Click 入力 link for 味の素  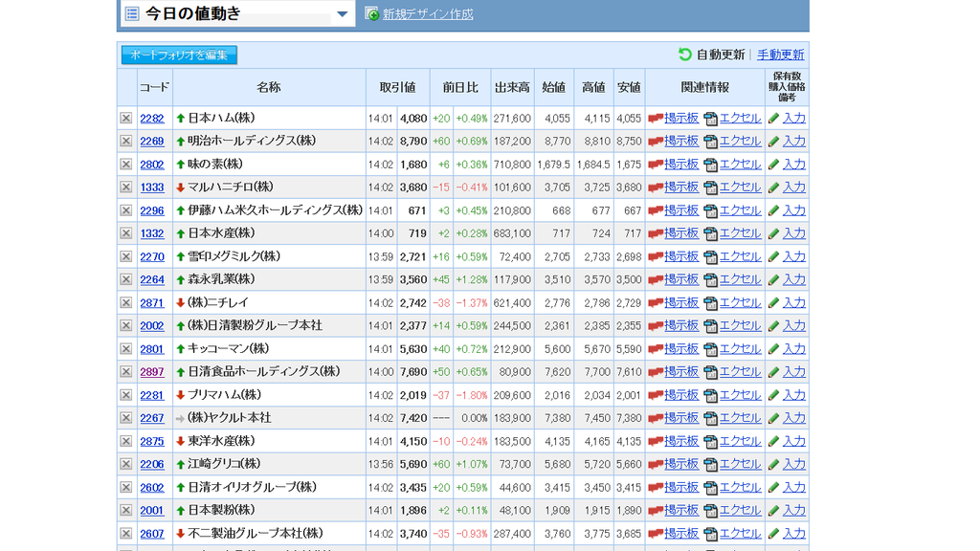tap(793, 165)
